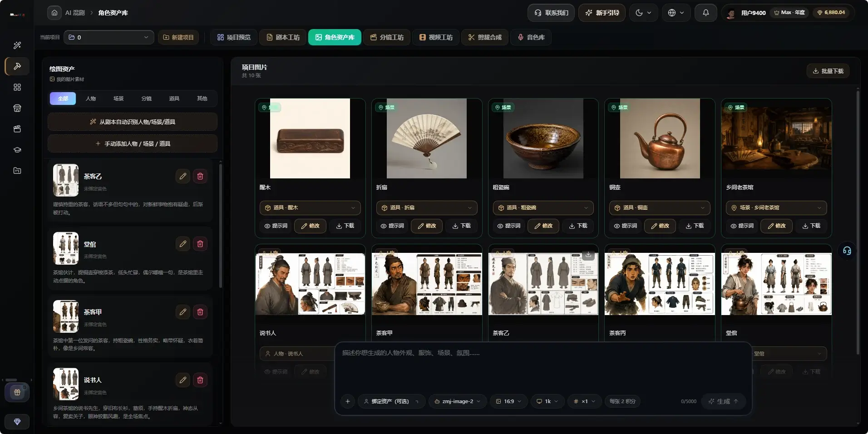The image size is (868, 434).
Task: Show the 提示词 for the 醒木 image
Action: coord(276,226)
